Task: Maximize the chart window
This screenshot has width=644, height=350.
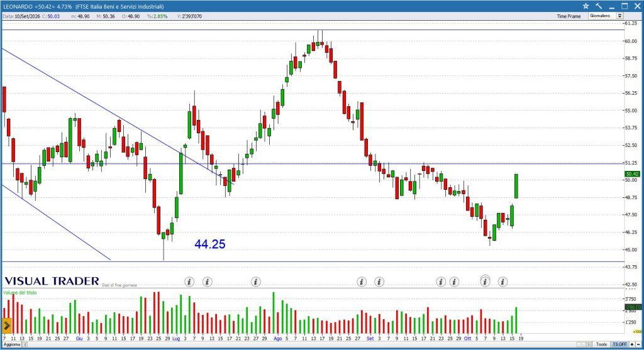Action: [x=625, y=6]
